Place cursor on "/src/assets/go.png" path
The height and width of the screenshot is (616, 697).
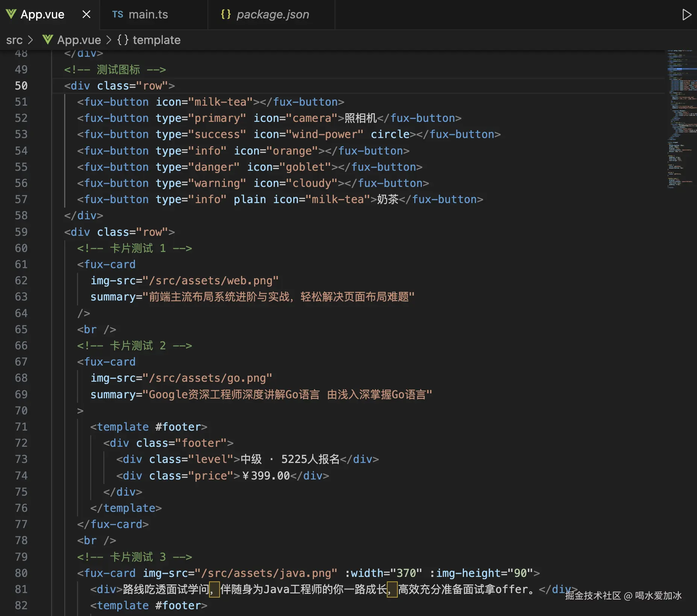pyautogui.click(x=207, y=378)
